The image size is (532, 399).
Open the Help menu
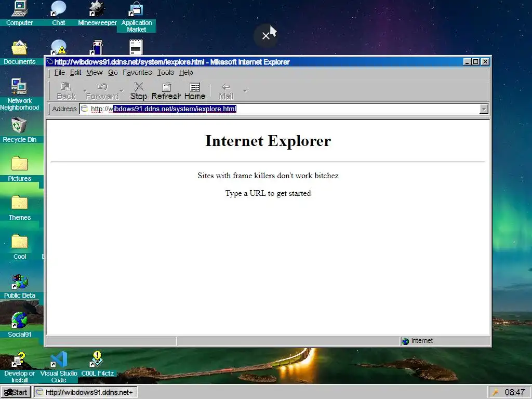(x=186, y=72)
